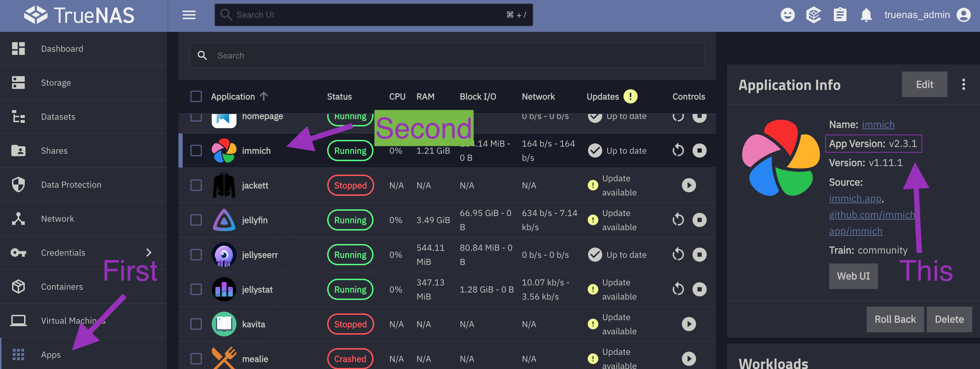Viewport: 980px width, 369px height.
Task: Click the truenas_admin user account icon
Action: click(963, 15)
